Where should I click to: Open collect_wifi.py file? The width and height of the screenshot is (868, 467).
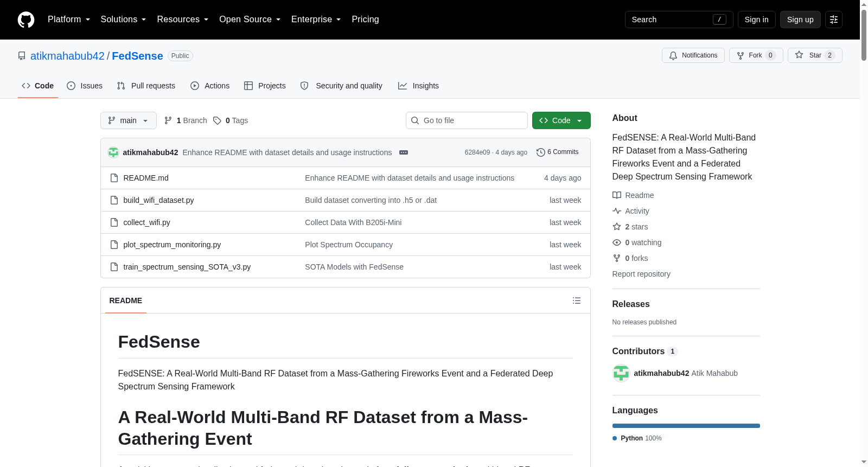coord(146,222)
